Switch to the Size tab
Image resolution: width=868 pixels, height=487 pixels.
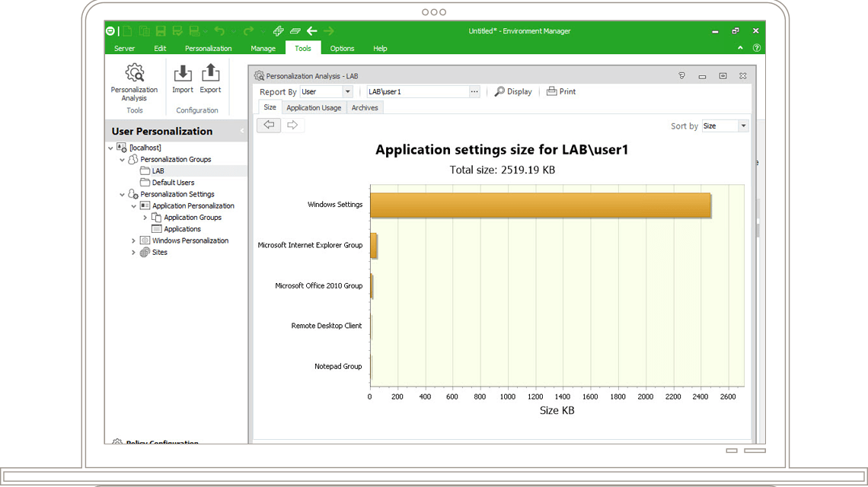(270, 107)
